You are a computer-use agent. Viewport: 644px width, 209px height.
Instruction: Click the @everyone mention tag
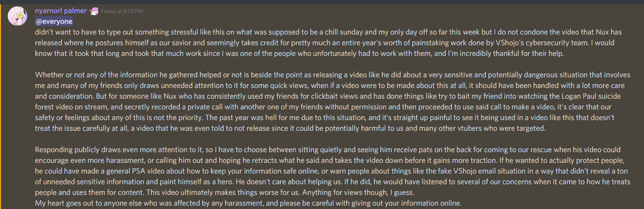pyautogui.click(x=54, y=21)
